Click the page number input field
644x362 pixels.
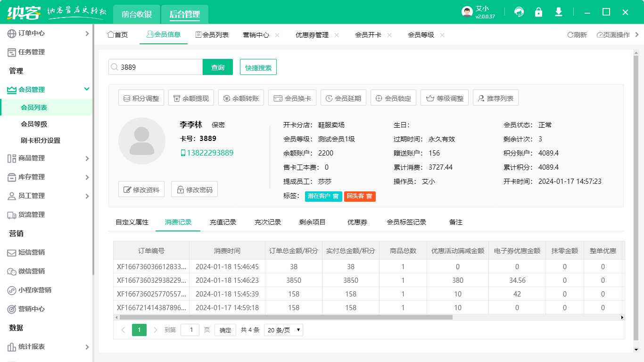click(190, 330)
